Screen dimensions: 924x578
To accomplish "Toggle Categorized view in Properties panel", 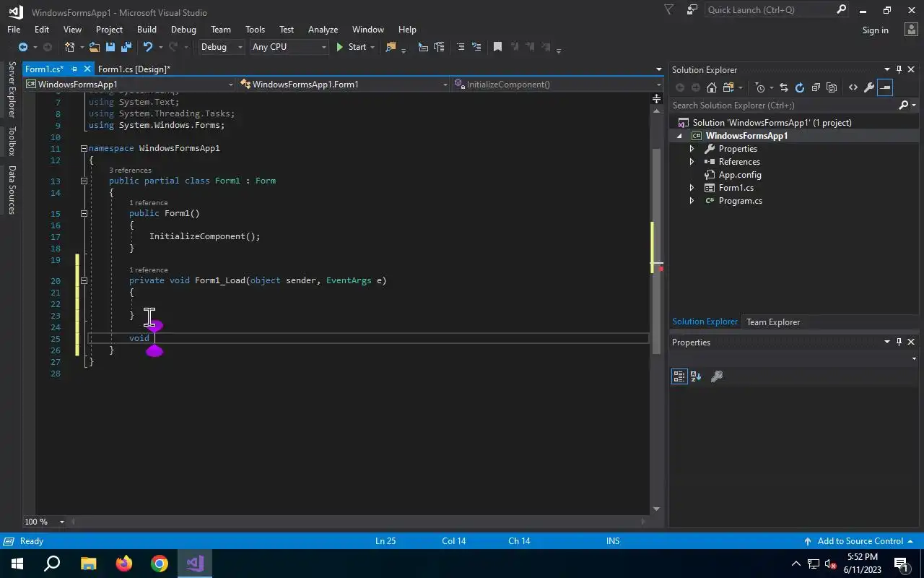I will click(x=679, y=376).
